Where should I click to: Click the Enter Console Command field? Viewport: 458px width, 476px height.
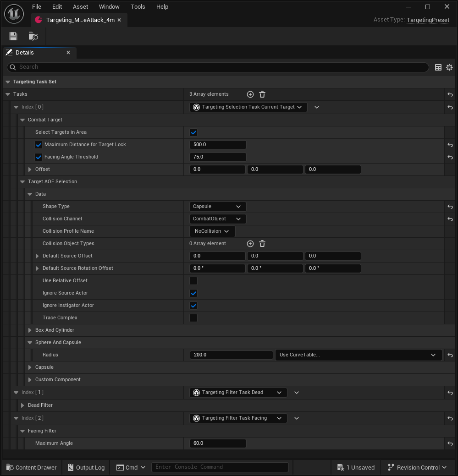coord(220,467)
